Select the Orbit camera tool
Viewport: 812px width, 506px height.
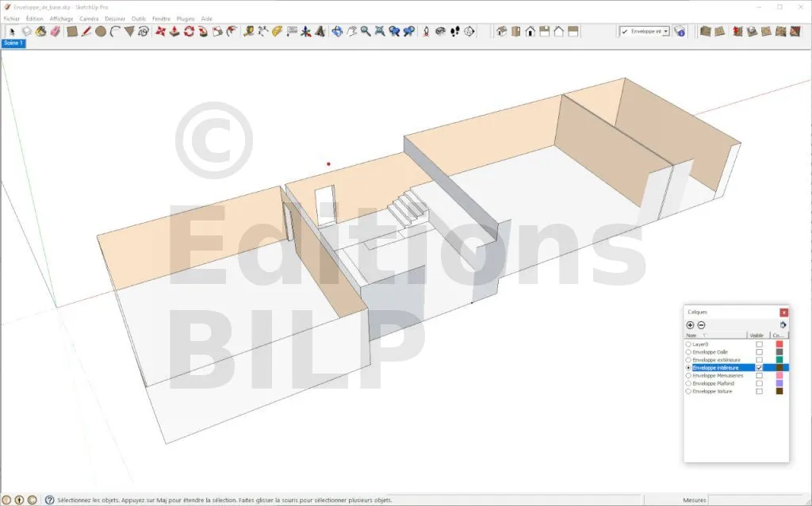pyautogui.click(x=337, y=32)
